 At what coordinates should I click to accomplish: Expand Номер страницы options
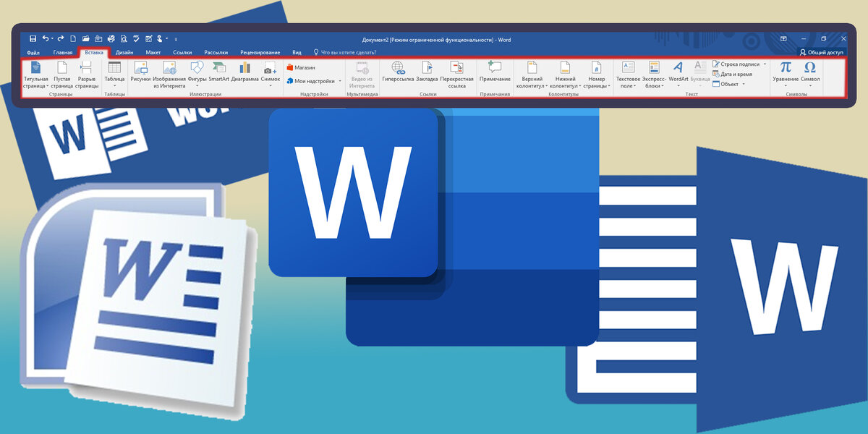click(x=597, y=76)
